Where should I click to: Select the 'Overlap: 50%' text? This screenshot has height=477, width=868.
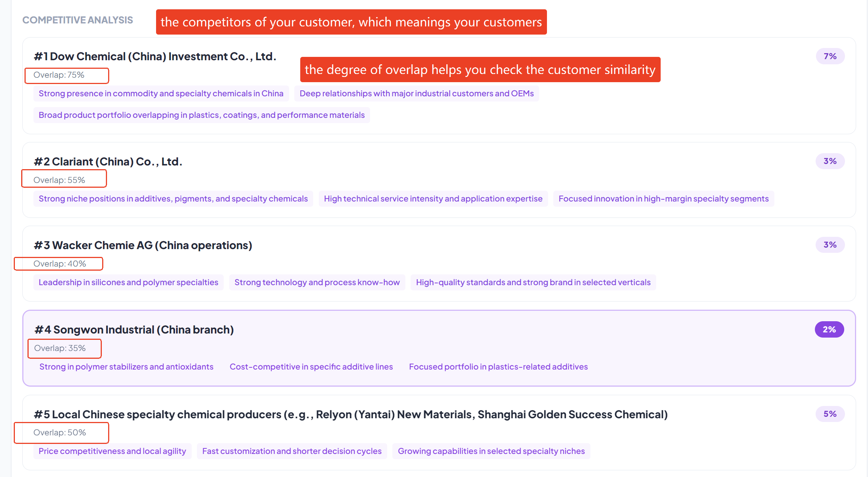click(59, 433)
